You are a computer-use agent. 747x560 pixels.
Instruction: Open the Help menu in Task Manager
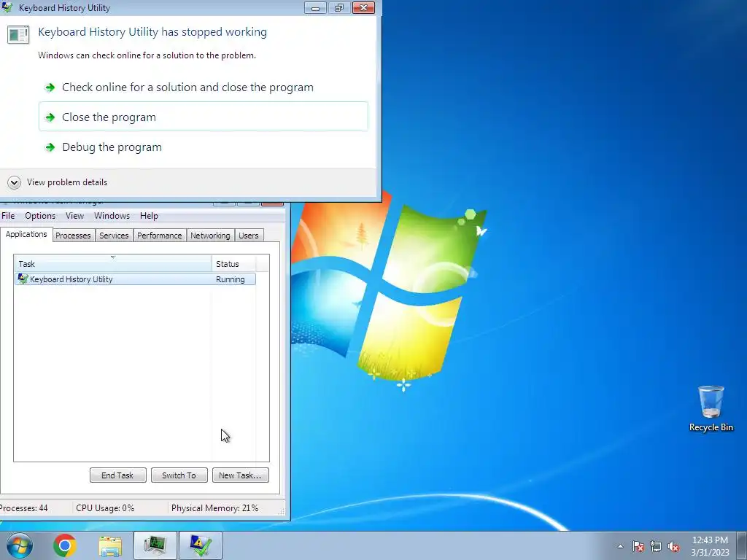pyautogui.click(x=149, y=216)
